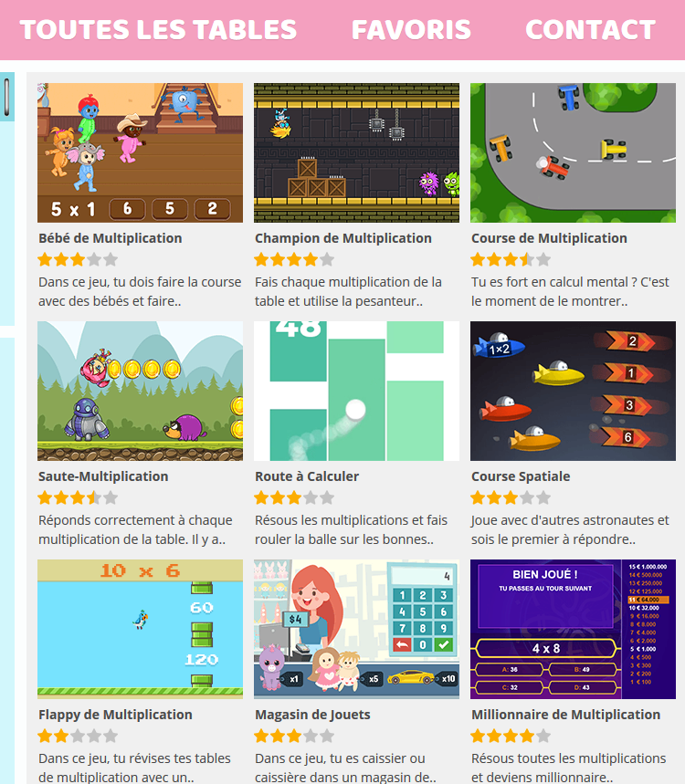Image resolution: width=685 pixels, height=784 pixels.
Task: Click the fourth star under Magasin de Jouets
Action: 311,736
